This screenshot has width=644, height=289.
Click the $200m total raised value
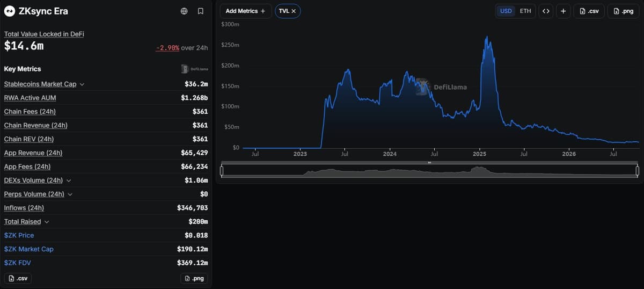[x=198, y=222]
